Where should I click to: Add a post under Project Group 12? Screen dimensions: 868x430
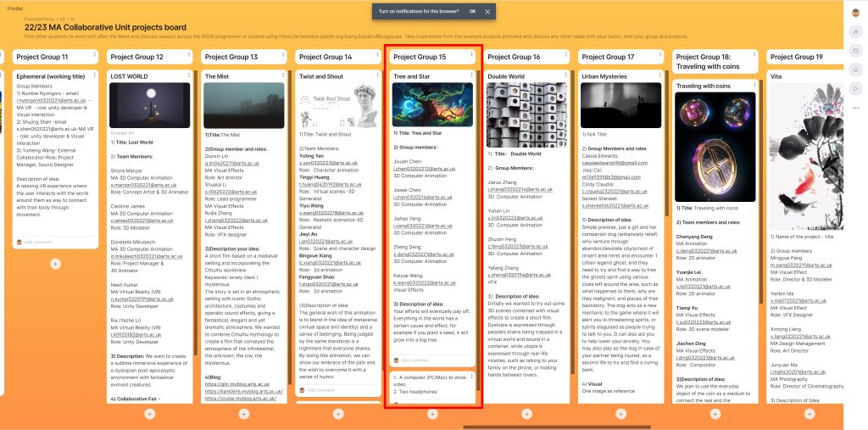tap(149, 414)
